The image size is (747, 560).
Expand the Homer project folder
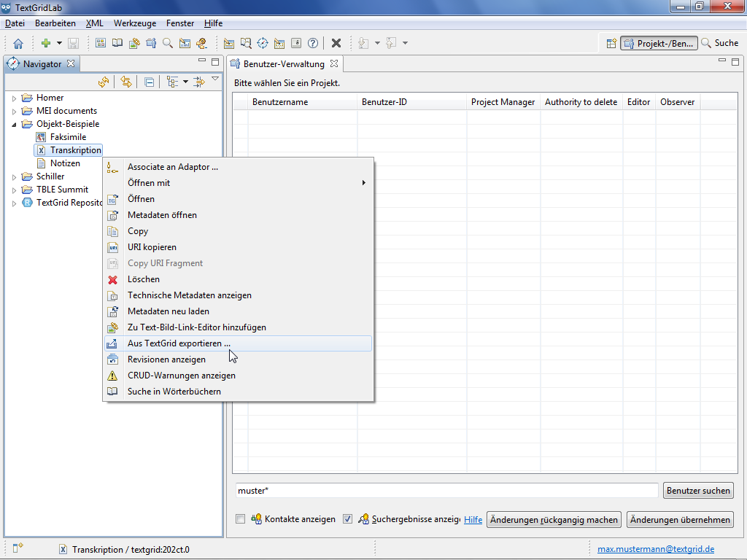coord(14,98)
